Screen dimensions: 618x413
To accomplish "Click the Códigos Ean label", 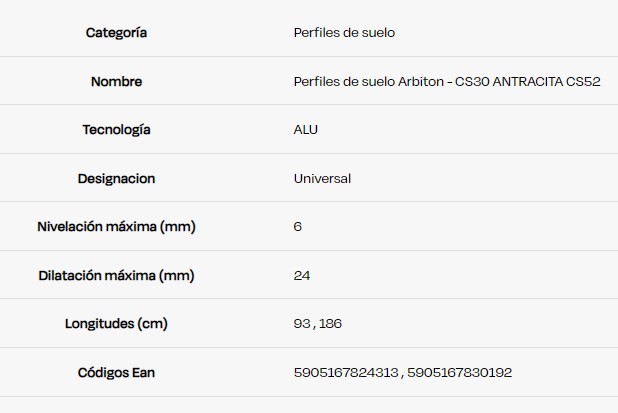I will [116, 372].
